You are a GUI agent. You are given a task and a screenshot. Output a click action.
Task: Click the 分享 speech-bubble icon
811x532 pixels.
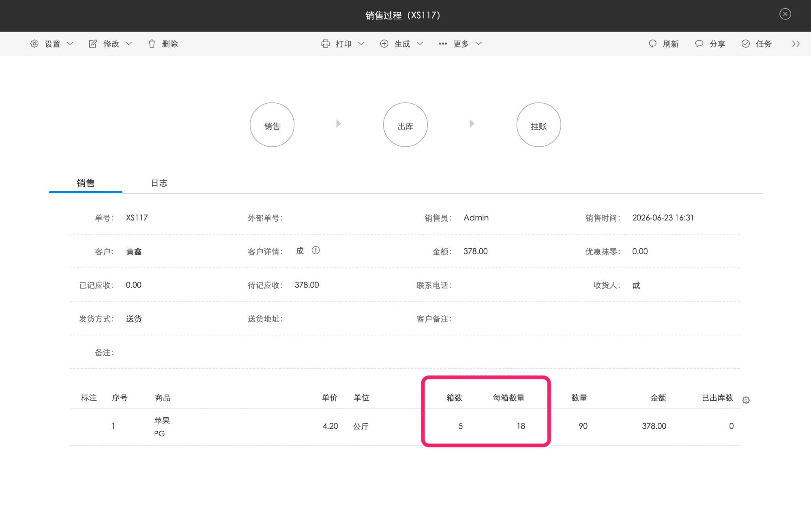pyautogui.click(x=699, y=43)
